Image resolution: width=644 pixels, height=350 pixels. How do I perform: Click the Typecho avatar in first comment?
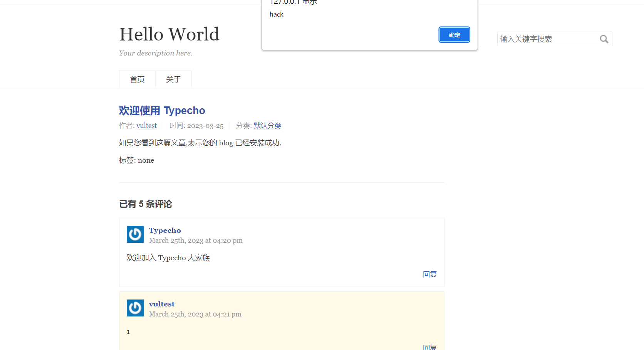pyautogui.click(x=135, y=234)
